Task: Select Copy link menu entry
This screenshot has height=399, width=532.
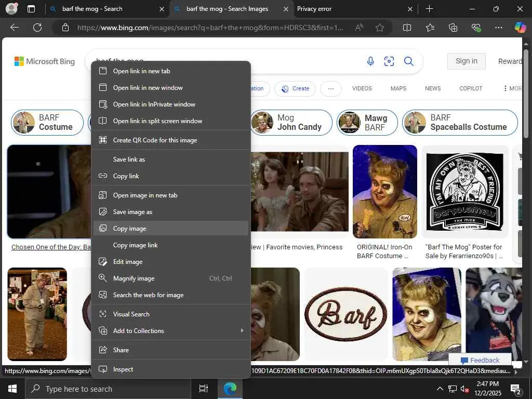Action: click(171, 176)
